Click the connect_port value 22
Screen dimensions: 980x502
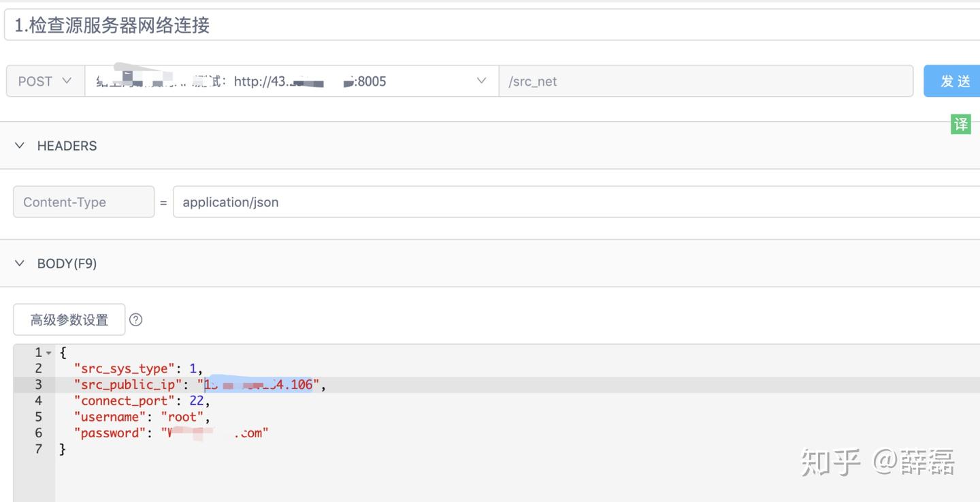tap(197, 401)
